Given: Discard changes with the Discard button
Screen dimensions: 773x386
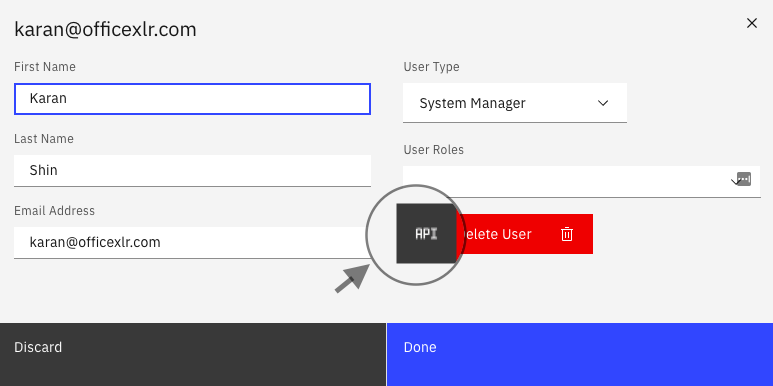Looking at the screenshot, I should click(193, 354).
